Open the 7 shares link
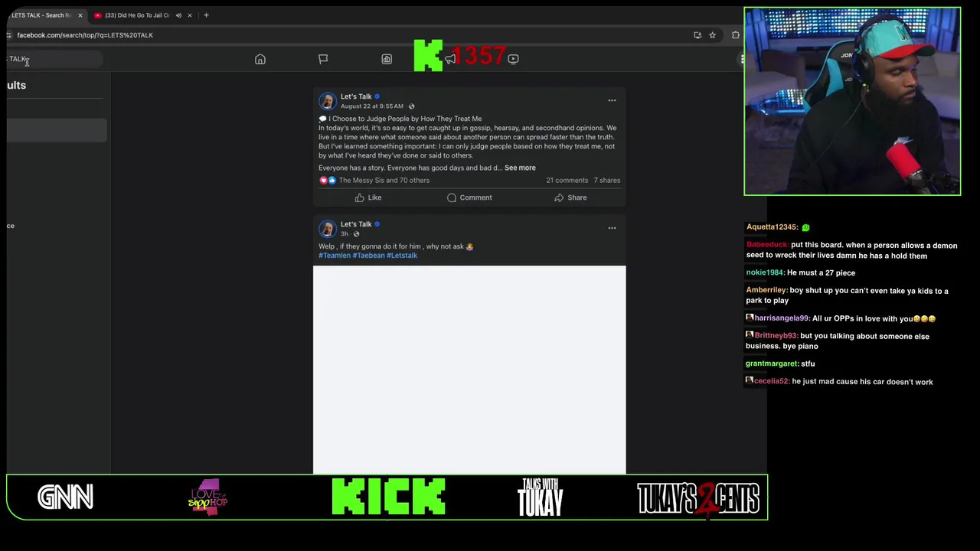Image resolution: width=980 pixels, height=551 pixels. [x=607, y=181]
